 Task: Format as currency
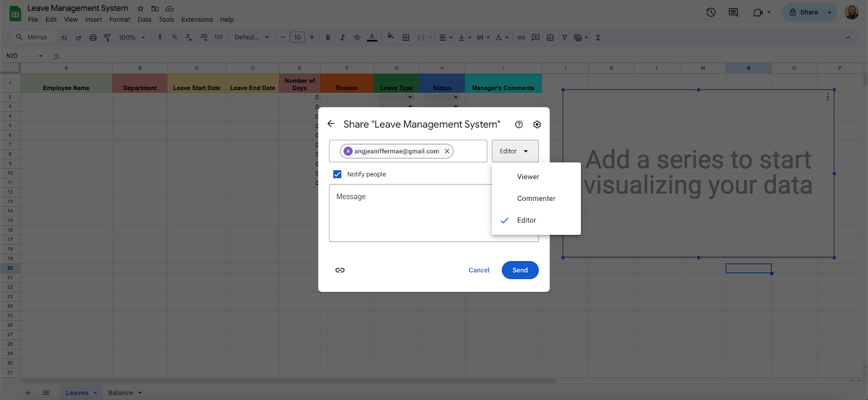(160, 37)
